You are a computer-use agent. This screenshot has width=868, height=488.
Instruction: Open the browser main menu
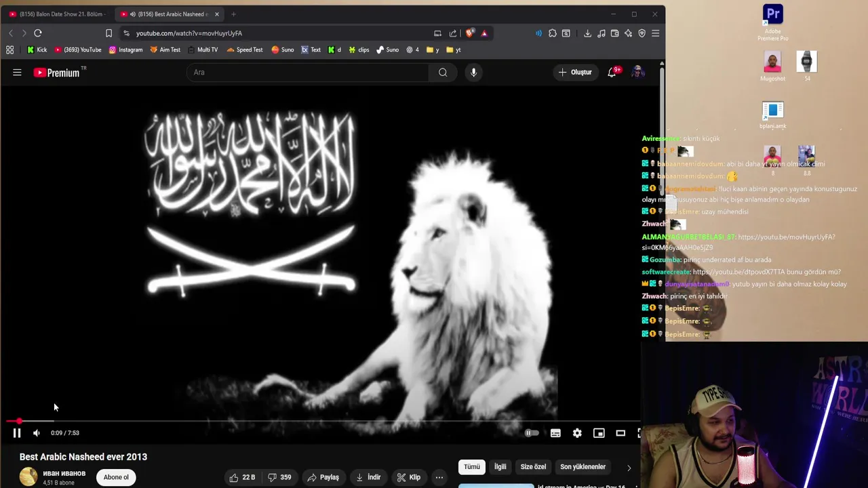[x=655, y=33]
